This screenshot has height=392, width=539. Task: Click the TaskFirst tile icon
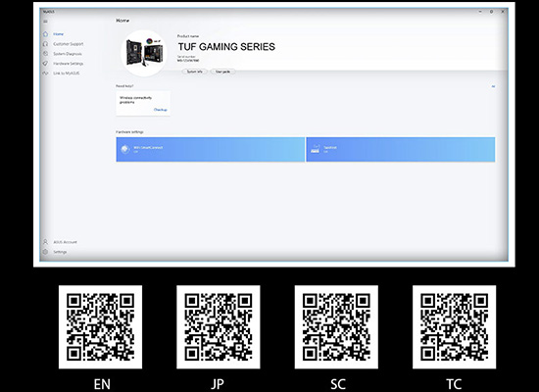(315, 149)
